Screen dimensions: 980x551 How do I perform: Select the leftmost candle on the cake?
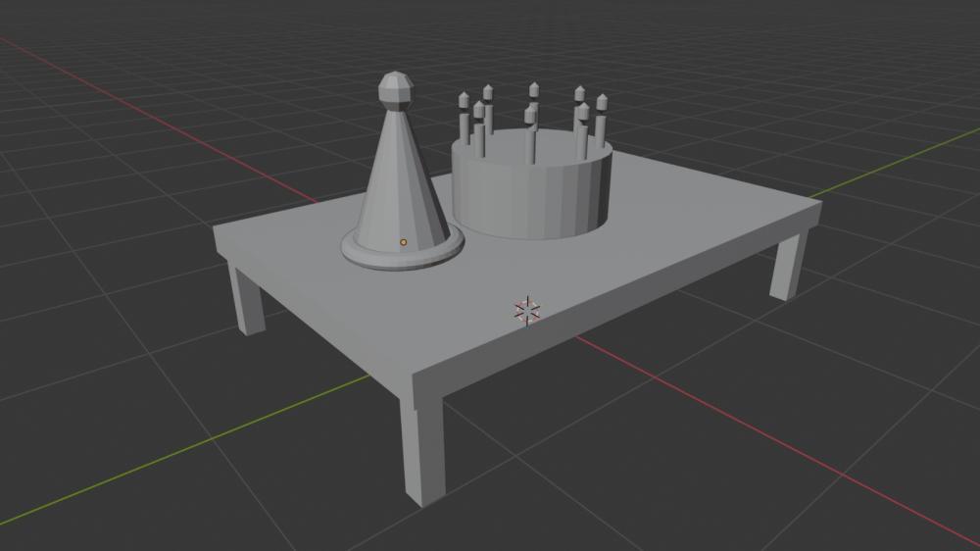coord(464,119)
